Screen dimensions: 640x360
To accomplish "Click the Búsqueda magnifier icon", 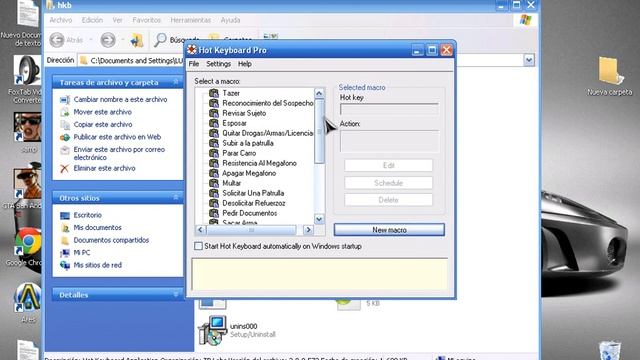I will (x=160, y=40).
